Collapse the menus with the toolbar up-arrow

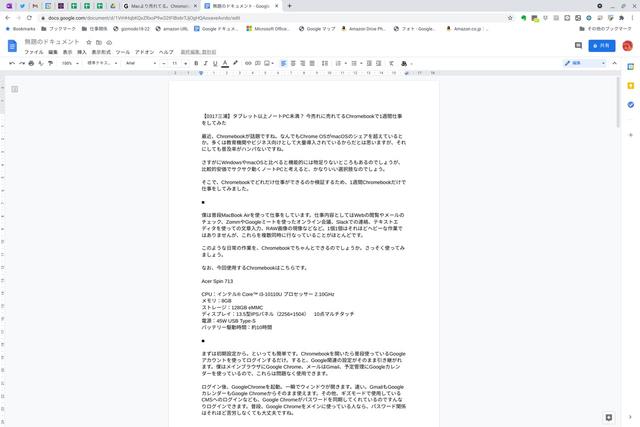[x=615, y=63]
